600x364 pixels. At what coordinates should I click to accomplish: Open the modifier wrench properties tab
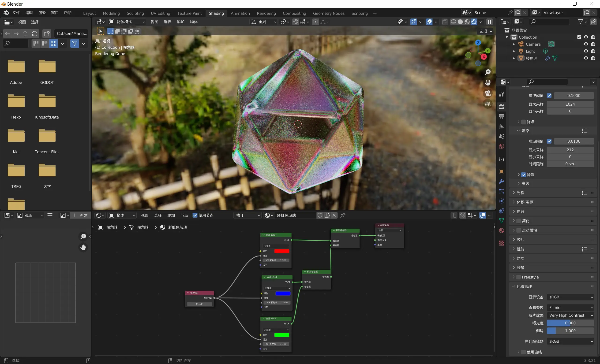pyautogui.click(x=501, y=182)
